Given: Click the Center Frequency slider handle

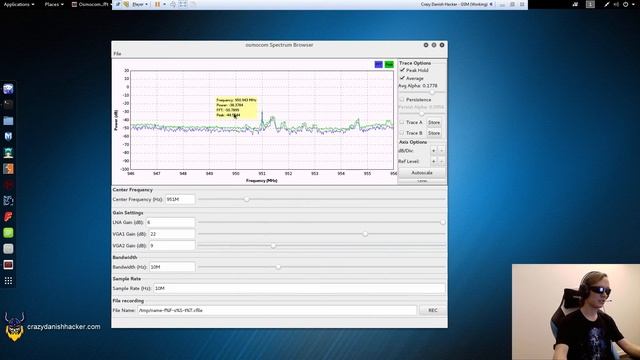Looking at the screenshot, I should pos(247,199).
